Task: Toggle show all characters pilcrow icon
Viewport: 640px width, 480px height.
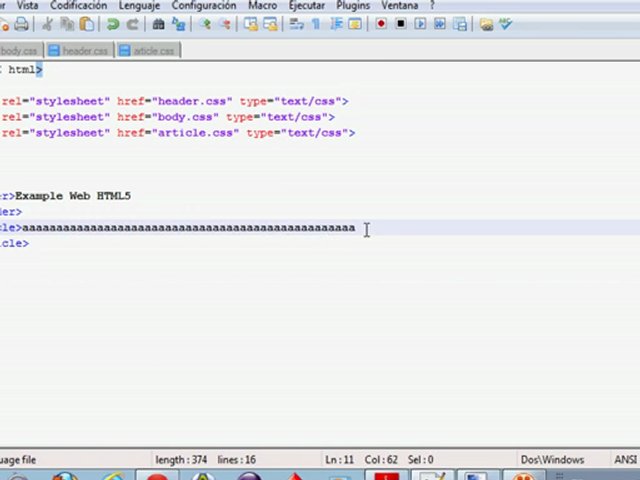Action: coord(316,24)
